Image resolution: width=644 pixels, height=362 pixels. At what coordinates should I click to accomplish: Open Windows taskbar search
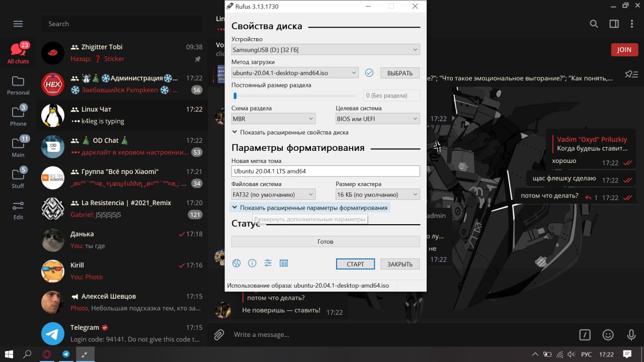point(28,354)
